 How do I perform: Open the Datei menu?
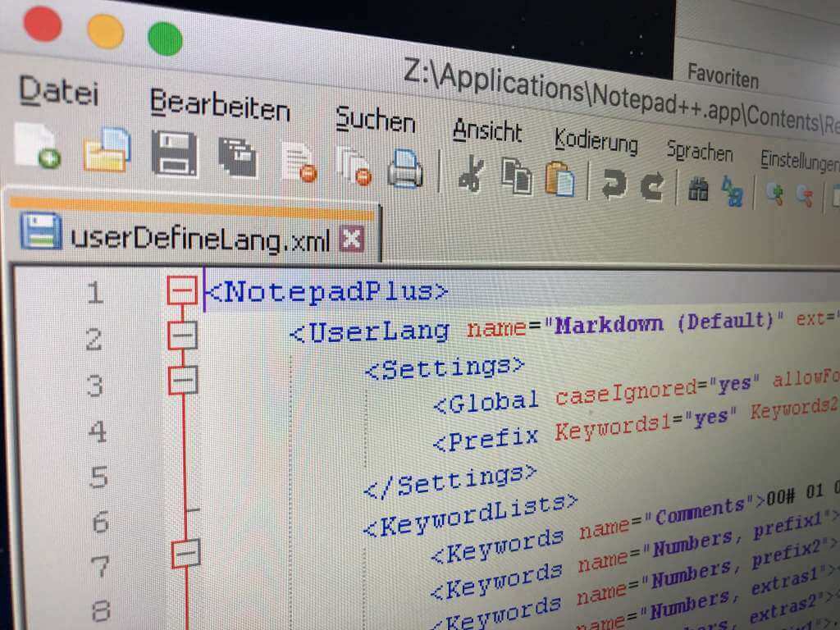tap(58, 92)
